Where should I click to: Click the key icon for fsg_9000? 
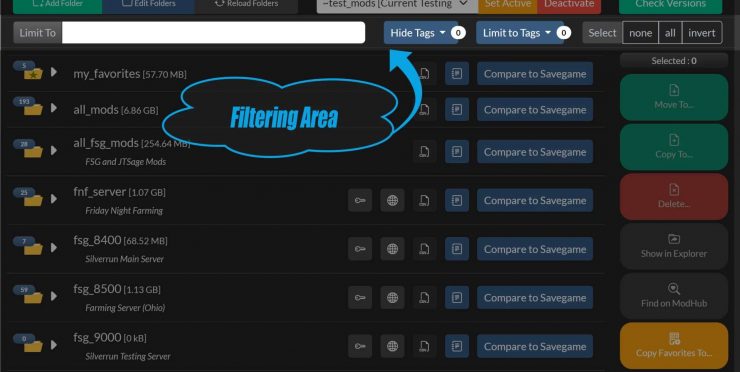[360, 346]
